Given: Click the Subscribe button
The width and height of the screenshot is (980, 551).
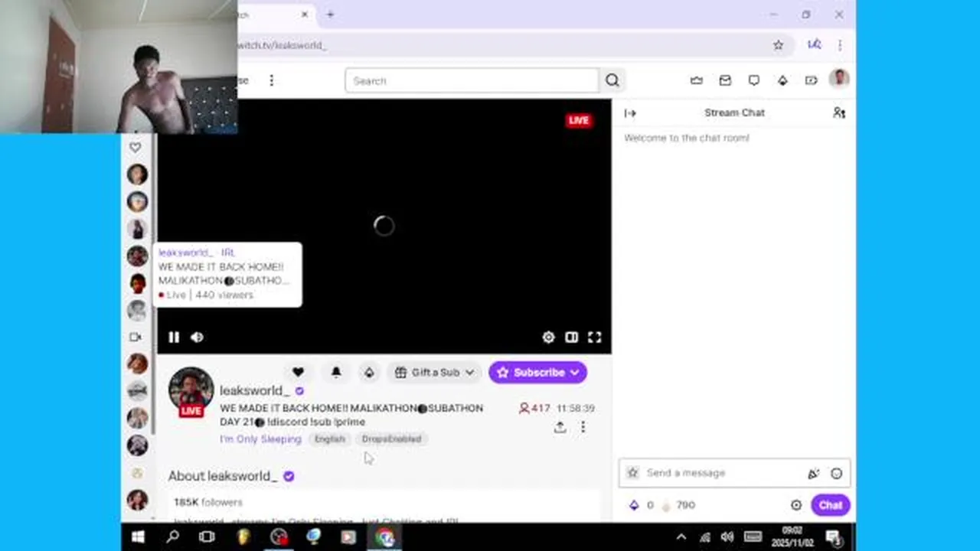Looking at the screenshot, I should click(x=537, y=372).
